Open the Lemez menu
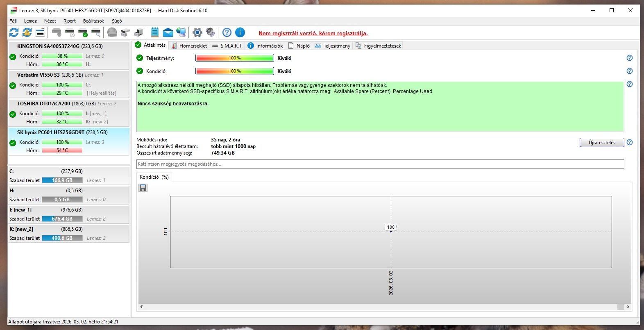644x330 pixels. pyautogui.click(x=30, y=21)
